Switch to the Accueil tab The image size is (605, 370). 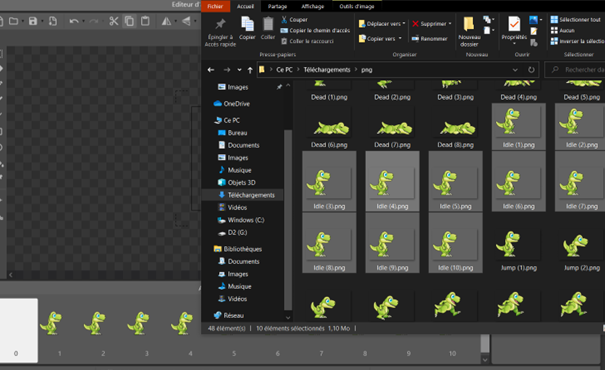[x=245, y=6]
